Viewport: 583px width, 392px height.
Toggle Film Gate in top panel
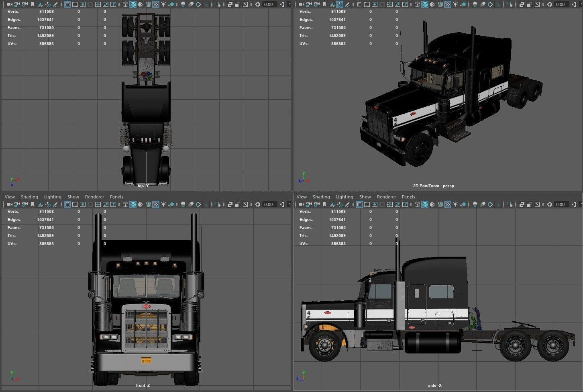click(75, 4)
